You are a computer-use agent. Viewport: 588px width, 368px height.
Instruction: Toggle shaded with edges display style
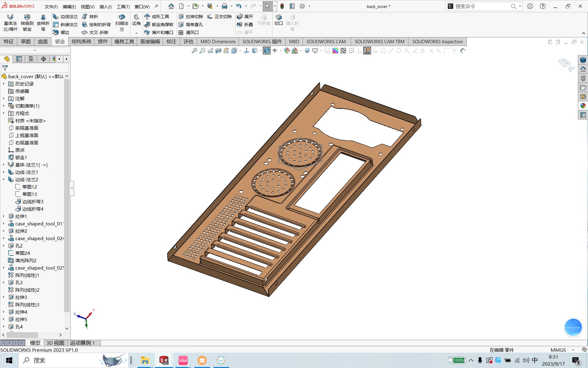tap(267, 51)
